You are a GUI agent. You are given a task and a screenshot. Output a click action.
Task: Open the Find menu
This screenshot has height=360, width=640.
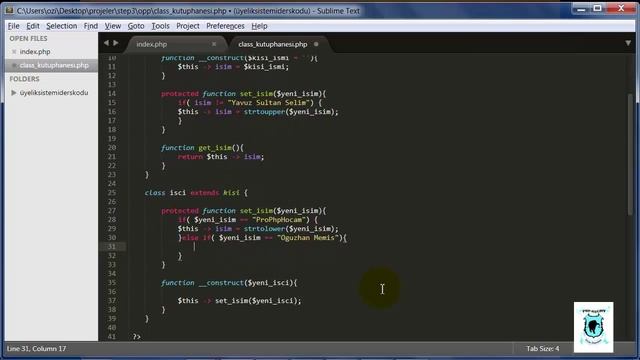click(91, 26)
